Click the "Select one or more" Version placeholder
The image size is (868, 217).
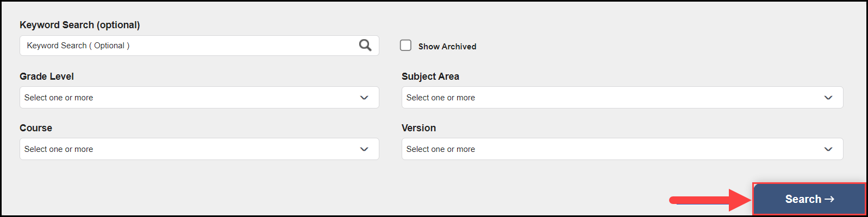coord(441,149)
